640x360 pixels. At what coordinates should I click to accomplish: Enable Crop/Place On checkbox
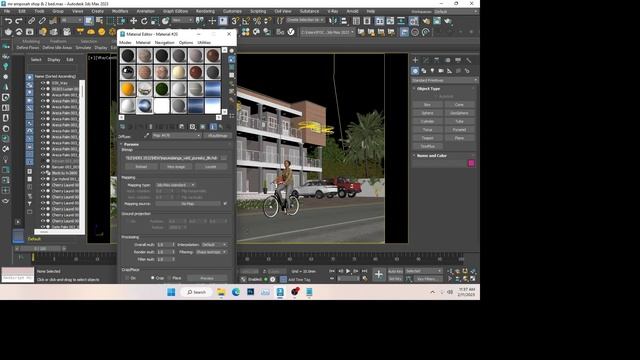pos(127,278)
